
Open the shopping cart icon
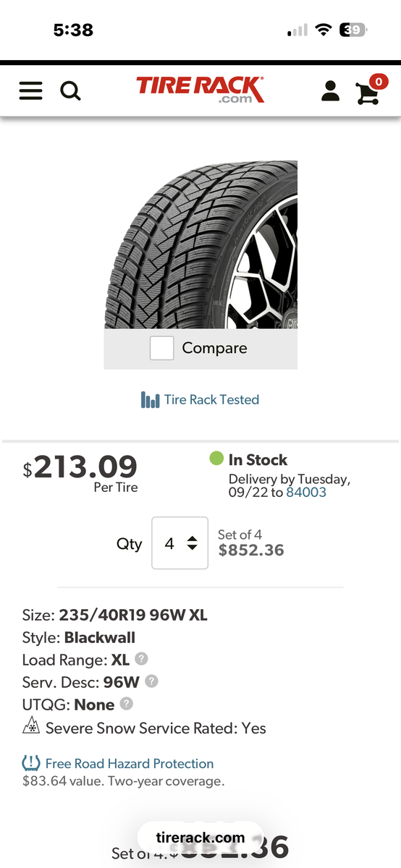[370, 89]
